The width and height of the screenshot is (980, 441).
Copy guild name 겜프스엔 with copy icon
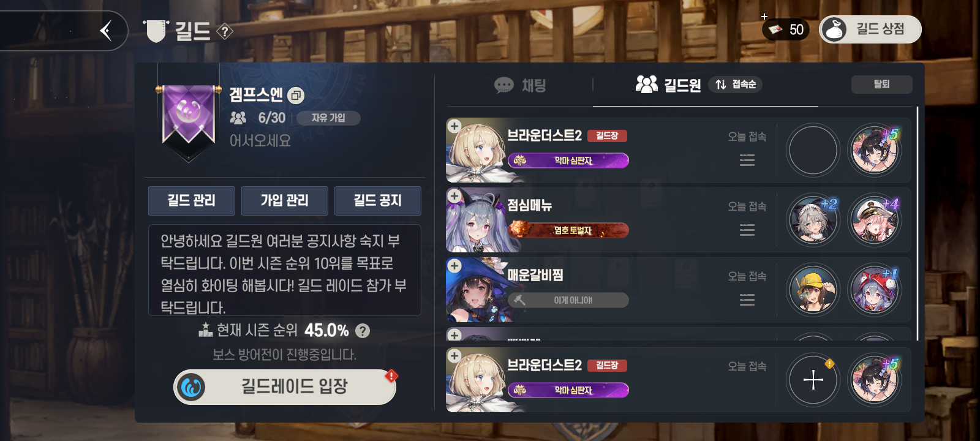(x=296, y=96)
